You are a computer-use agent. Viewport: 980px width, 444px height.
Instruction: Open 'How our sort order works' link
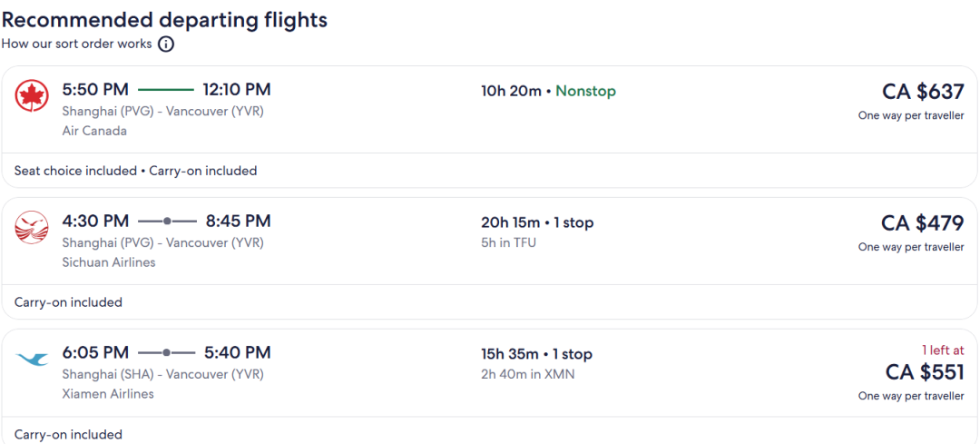click(77, 44)
